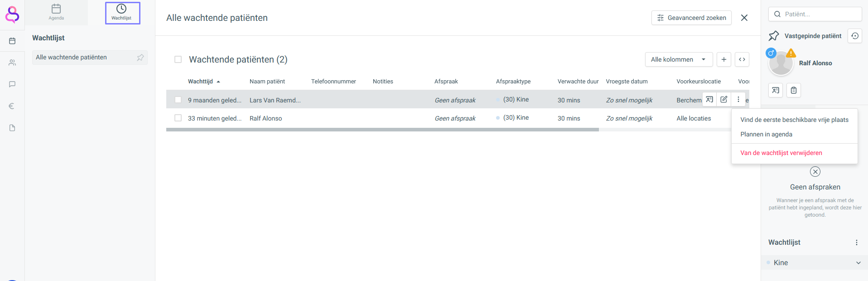Tick the checkbox for Ralf Alonso row
This screenshot has width=868, height=281.
[x=178, y=118]
